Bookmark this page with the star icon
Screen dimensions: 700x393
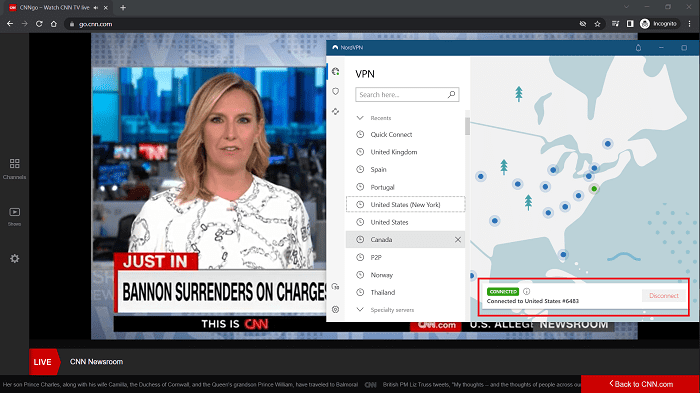597,24
